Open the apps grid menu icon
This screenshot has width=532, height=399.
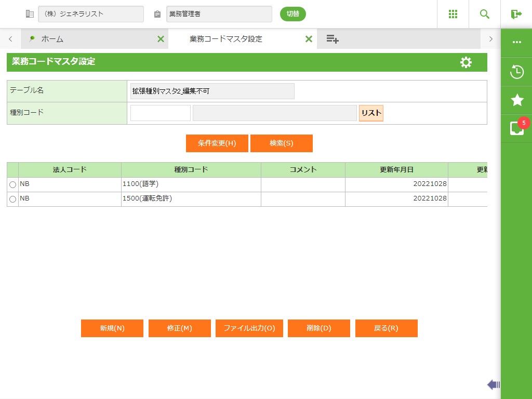pos(453,14)
